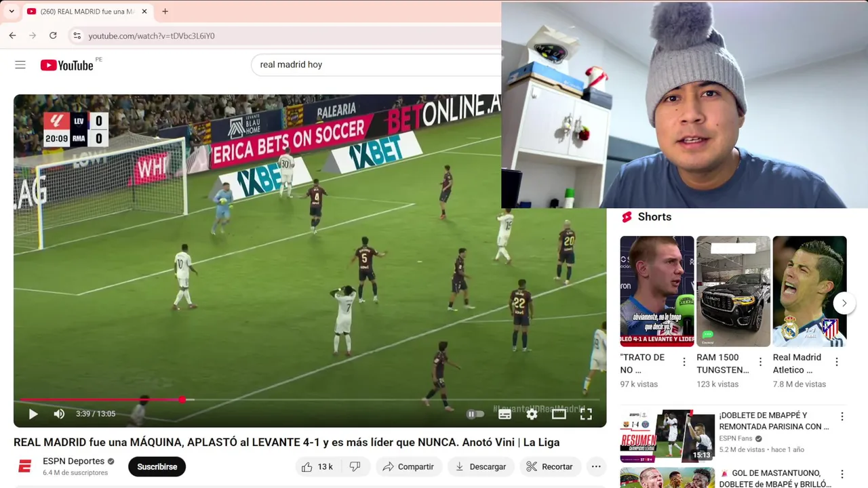Click the 6.4 M de suscriptores text

[x=75, y=472]
